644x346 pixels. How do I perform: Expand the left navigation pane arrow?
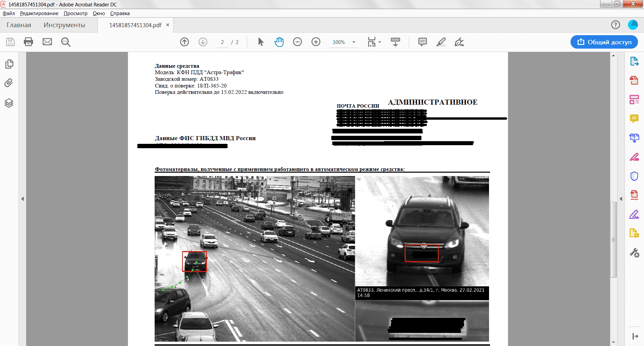point(22,199)
